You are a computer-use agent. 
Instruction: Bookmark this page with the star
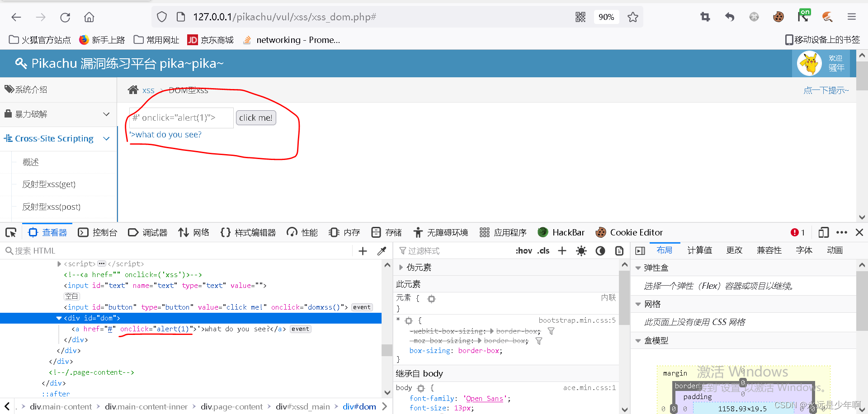632,17
